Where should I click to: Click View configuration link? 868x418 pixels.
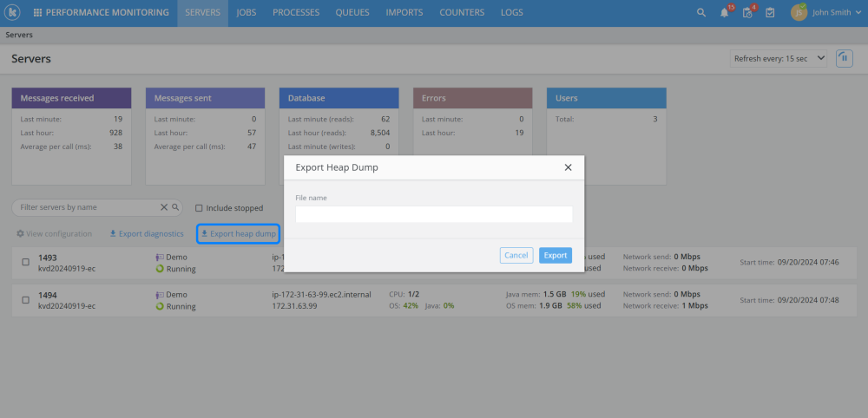[54, 234]
